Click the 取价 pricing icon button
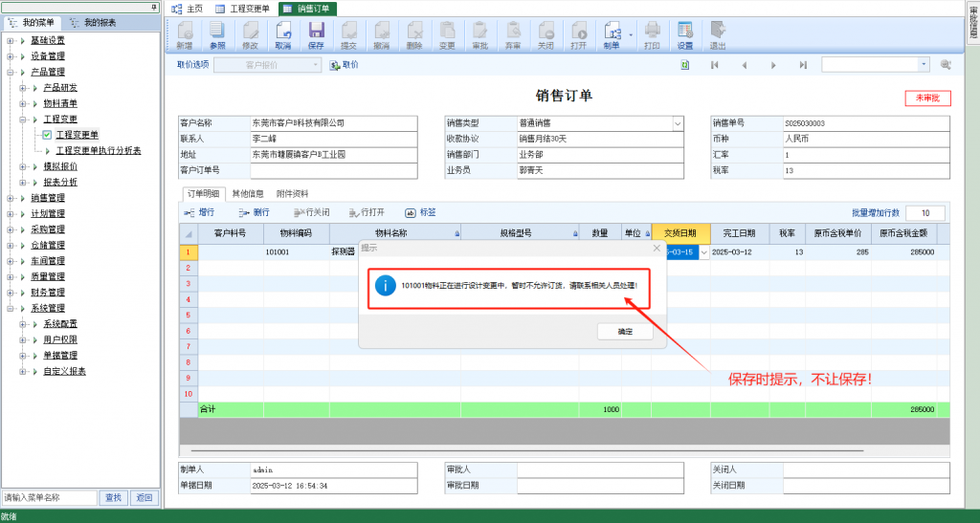 click(x=344, y=65)
